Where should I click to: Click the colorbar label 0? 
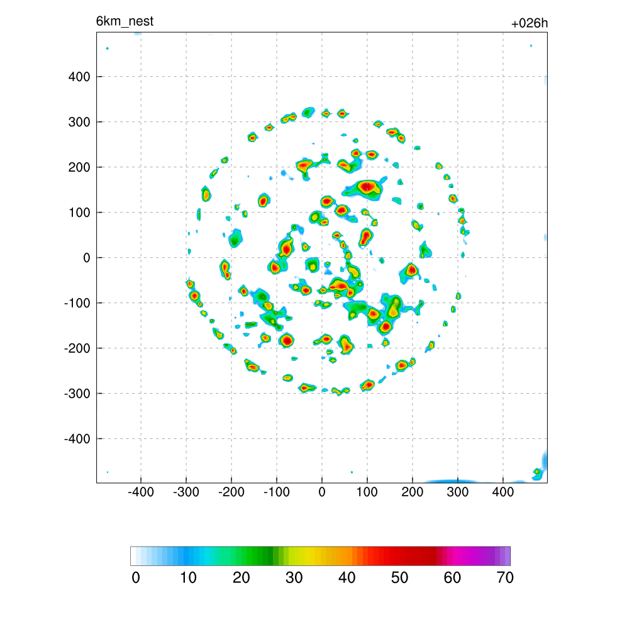tap(136, 577)
